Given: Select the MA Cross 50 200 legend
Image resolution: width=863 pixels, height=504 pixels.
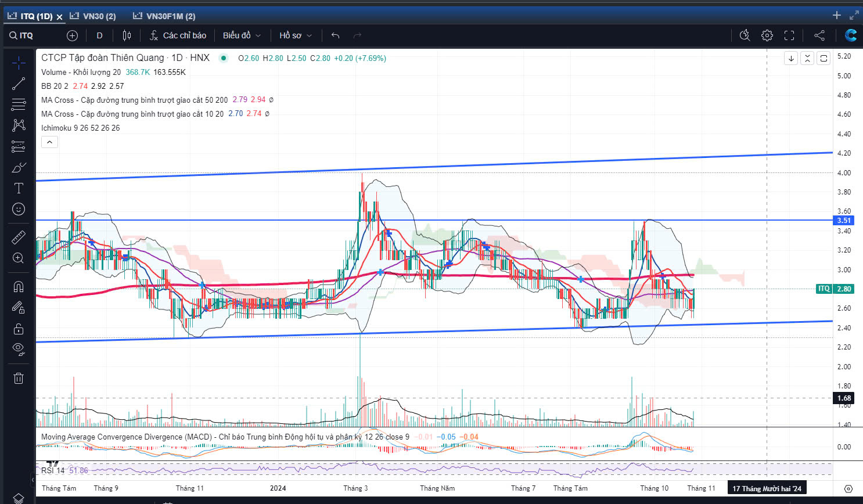Looking at the screenshot, I should coord(134,100).
